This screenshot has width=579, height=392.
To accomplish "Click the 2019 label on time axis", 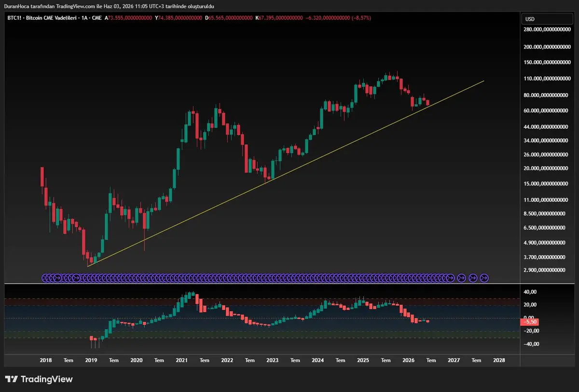I will 91,360.
